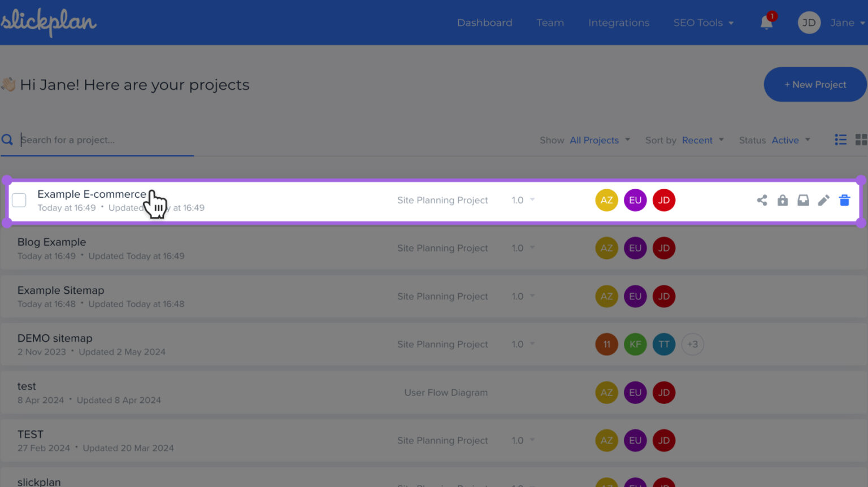The image size is (868, 487).
Task: Go to Dashboard in top navigation
Action: coord(485,23)
